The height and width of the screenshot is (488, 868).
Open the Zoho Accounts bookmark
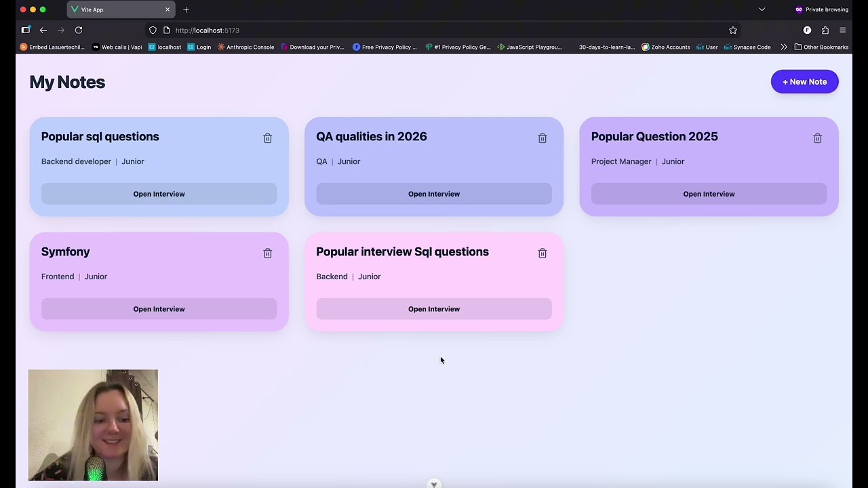[x=666, y=47]
